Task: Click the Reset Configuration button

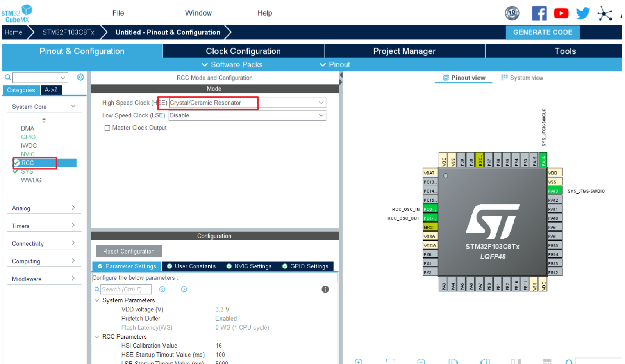Action: (x=129, y=251)
